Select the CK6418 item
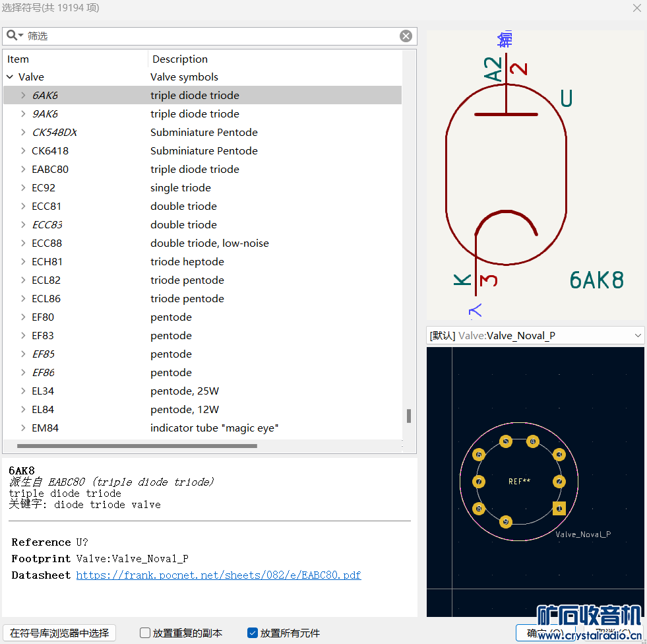This screenshot has height=644, width=647. 202,150
